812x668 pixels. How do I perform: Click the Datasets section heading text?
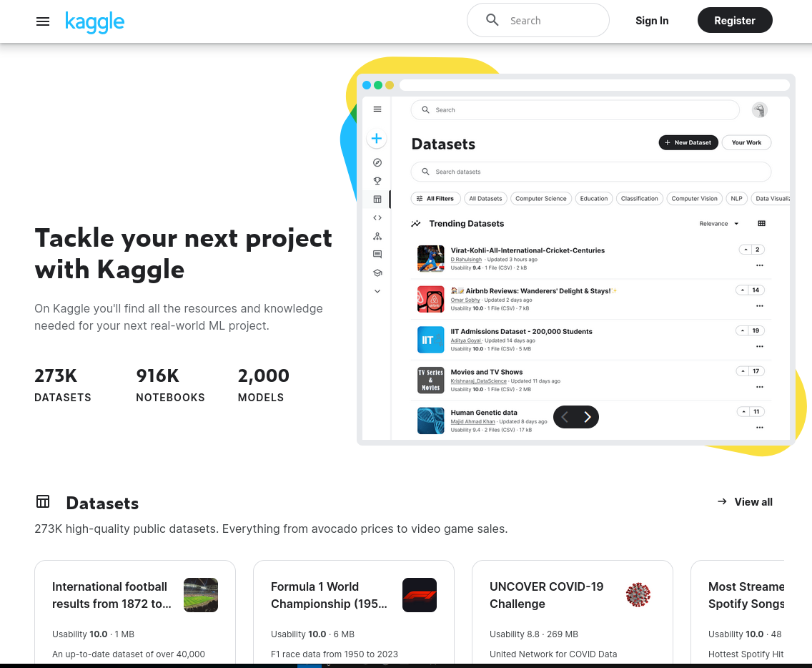(102, 504)
